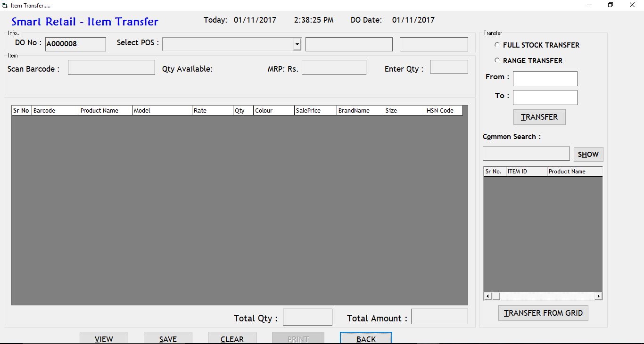Click search grid scrollbar left arrow
The image size is (644, 344).
pos(488,296)
